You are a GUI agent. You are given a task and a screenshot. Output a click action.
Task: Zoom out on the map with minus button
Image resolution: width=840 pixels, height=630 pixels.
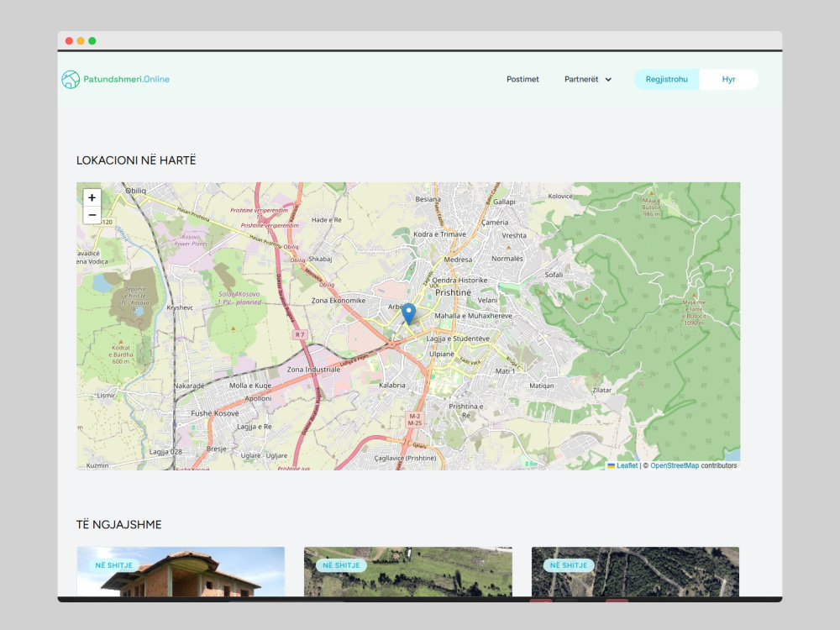tap(92, 215)
